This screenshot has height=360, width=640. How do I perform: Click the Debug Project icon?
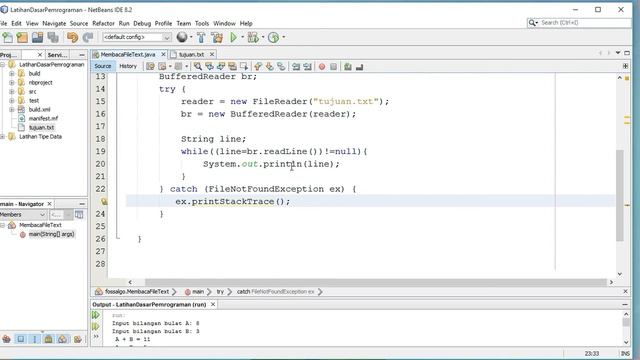click(x=253, y=38)
